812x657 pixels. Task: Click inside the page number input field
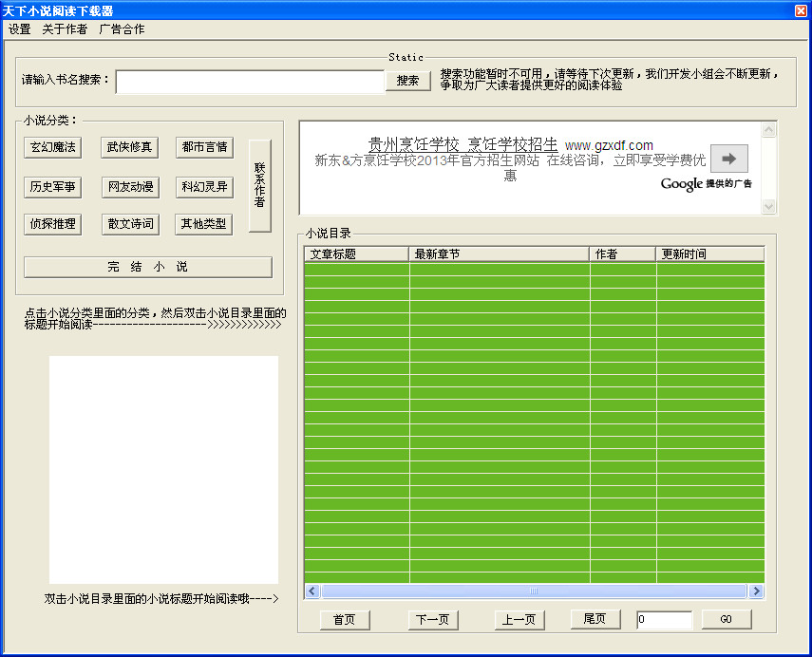coord(663,619)
